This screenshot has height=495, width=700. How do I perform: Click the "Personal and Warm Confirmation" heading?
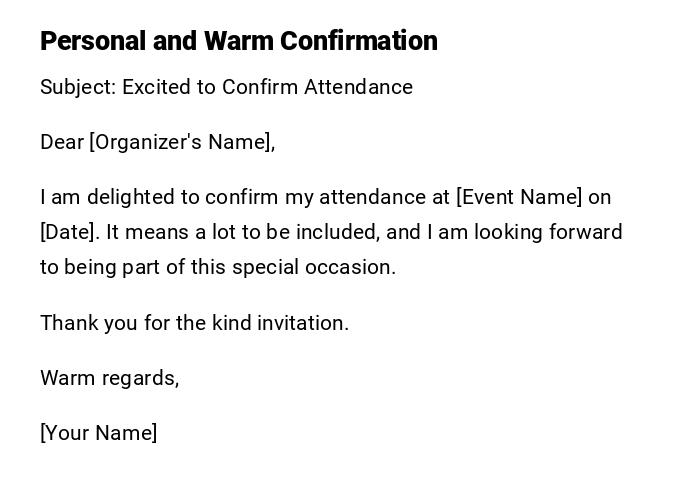click(x=238, y=41)
